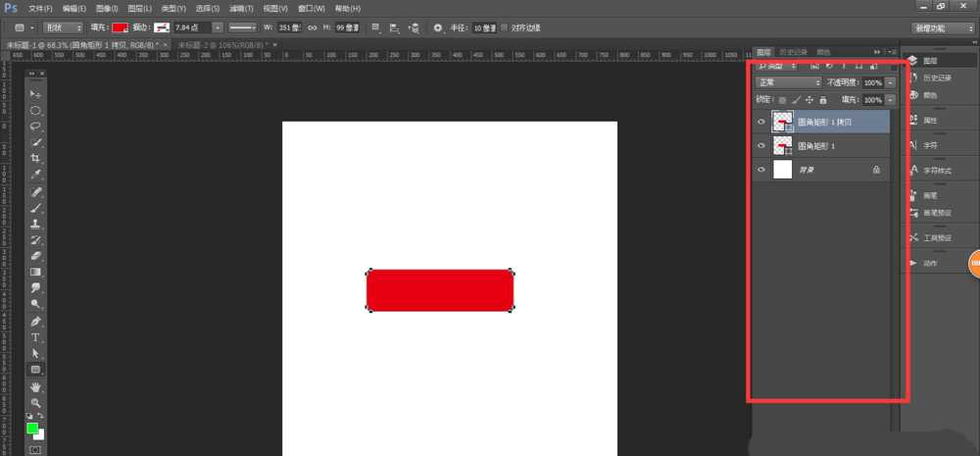Open the 形状 tool mode dropdown
The width and height of the screenshot is (980, 456).
(x=71, y=28)
